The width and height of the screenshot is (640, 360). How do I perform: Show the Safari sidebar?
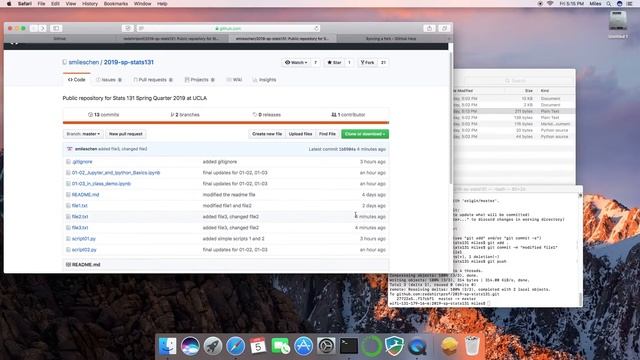point(56,28)
